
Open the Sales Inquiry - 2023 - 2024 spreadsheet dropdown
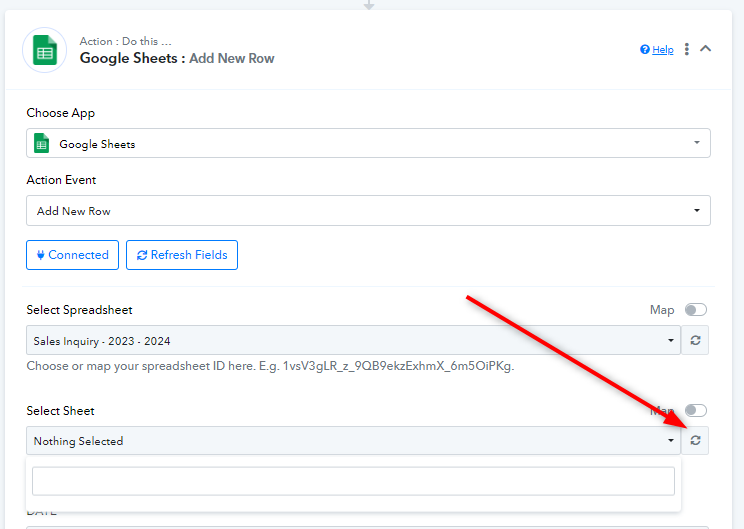[x=353, y=341]
